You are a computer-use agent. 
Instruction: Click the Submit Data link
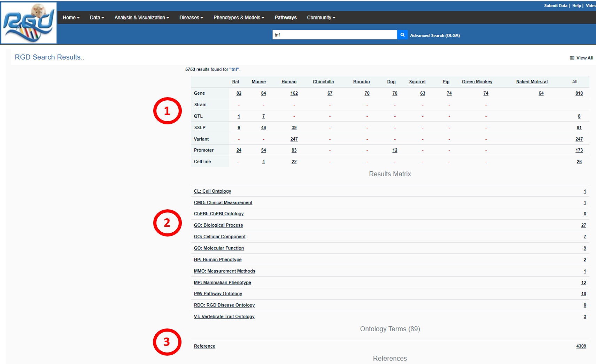[555, 6]
